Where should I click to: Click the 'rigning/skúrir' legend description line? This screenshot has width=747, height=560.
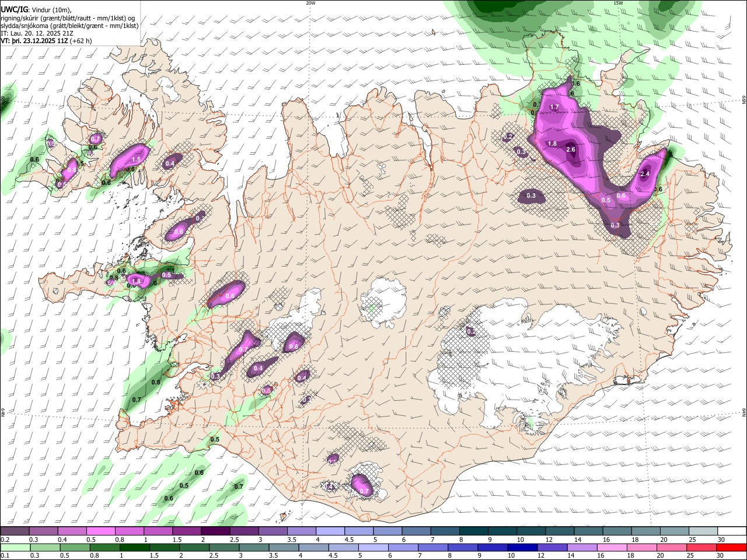click(x=68, y=17)
